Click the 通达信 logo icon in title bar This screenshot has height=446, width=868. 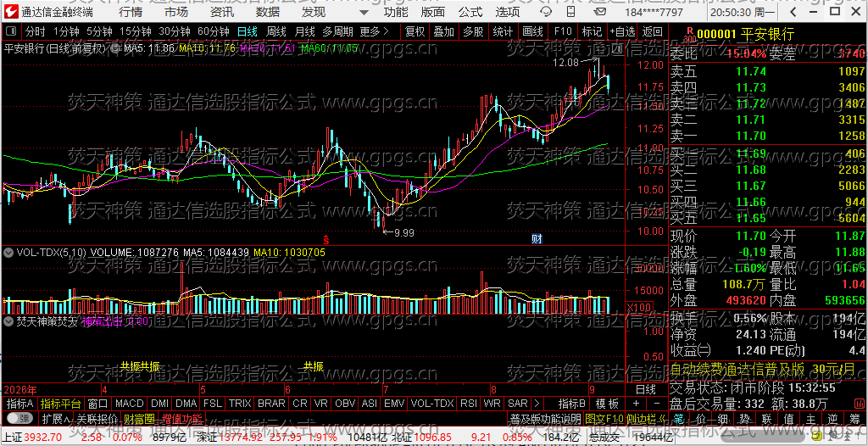(x=10, y=12)
